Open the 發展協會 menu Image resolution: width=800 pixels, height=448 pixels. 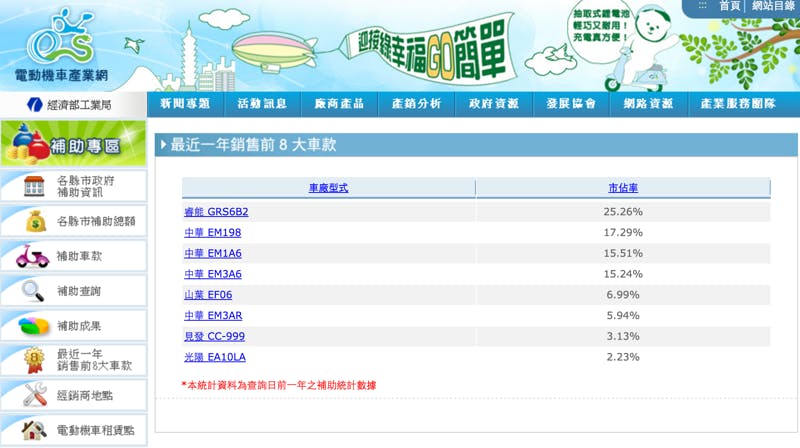(571, 104)
